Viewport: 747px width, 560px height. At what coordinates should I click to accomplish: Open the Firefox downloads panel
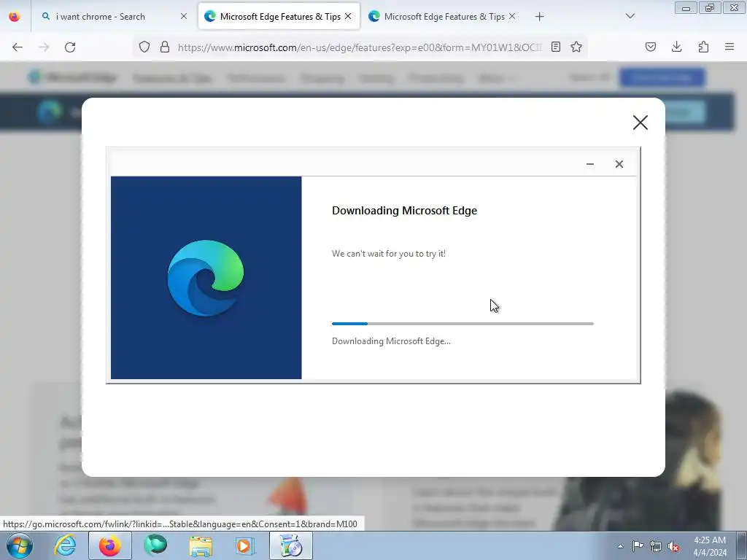[676, 47]
